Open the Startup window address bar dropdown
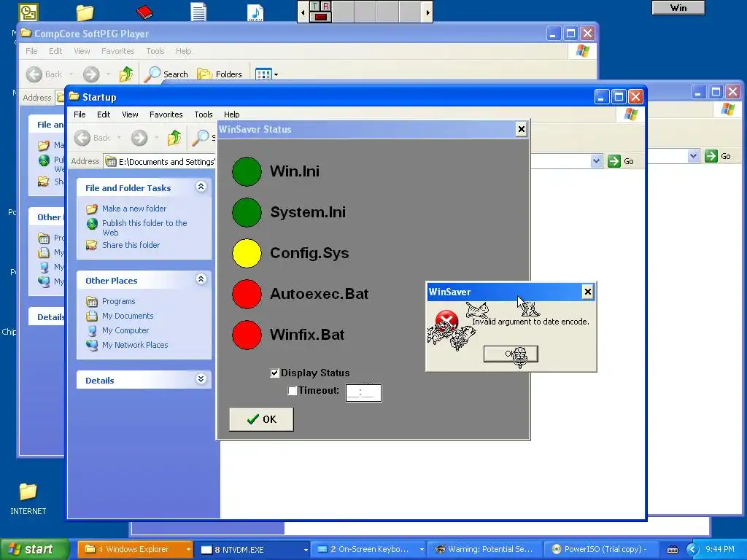Screen dimensions: 747x560 tap(596, 161)
